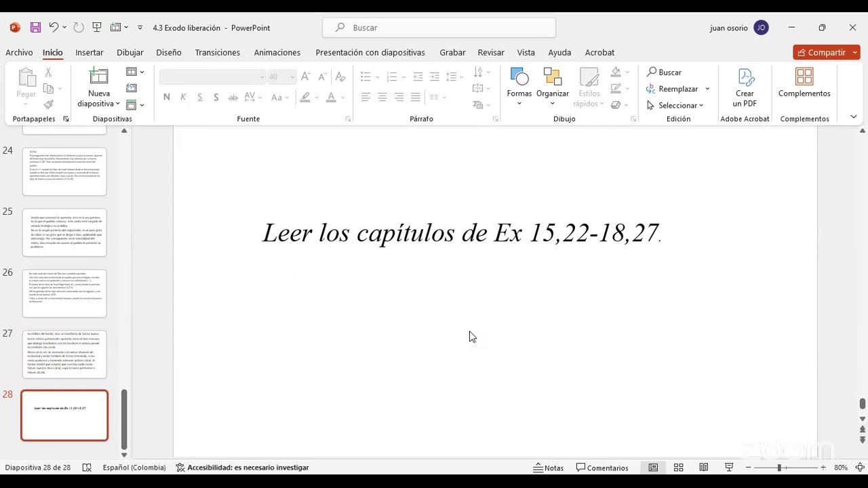
Task: Open the Animaciones tab
Action: click(x=277, y=52)
